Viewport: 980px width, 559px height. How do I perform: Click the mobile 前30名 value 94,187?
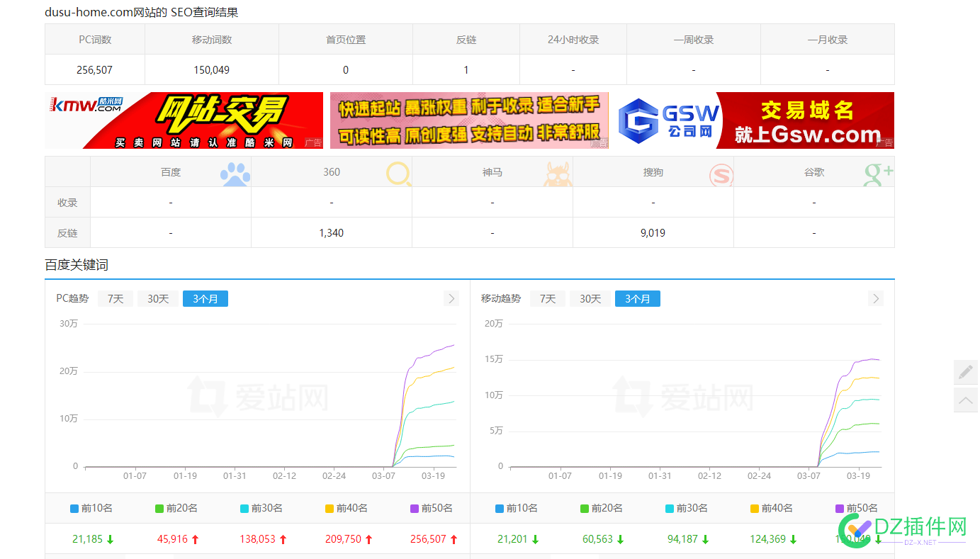coord(682,539)
